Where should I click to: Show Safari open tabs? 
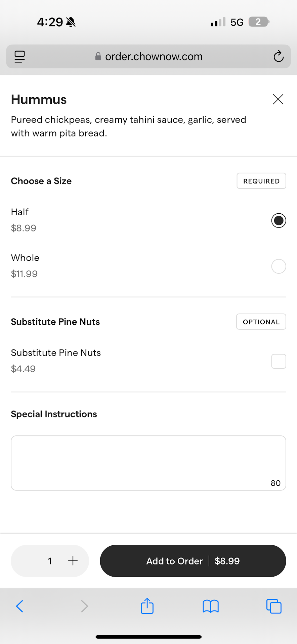[x=274, y=606]
